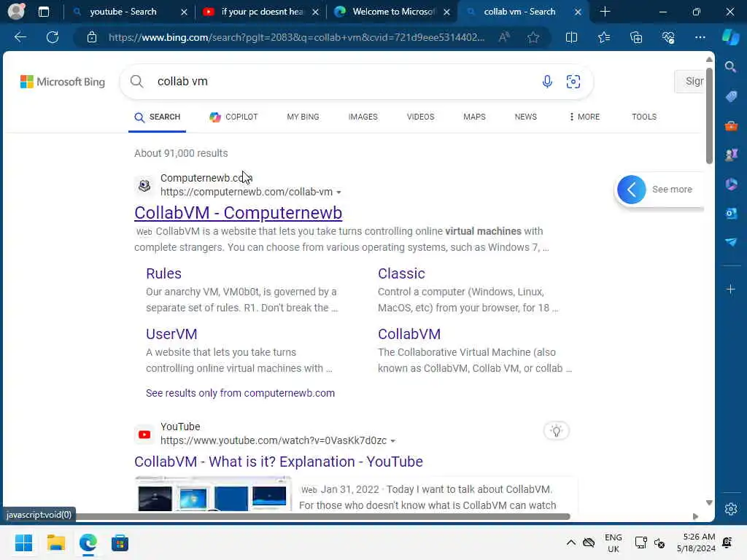Open Microsoft 365 in sidebar
The image size is (747, 560).
coord(731,184)
